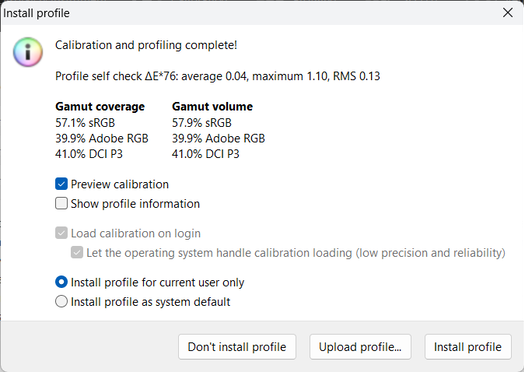
Task: Click the rainbow information icon
Action: point(28,52)
